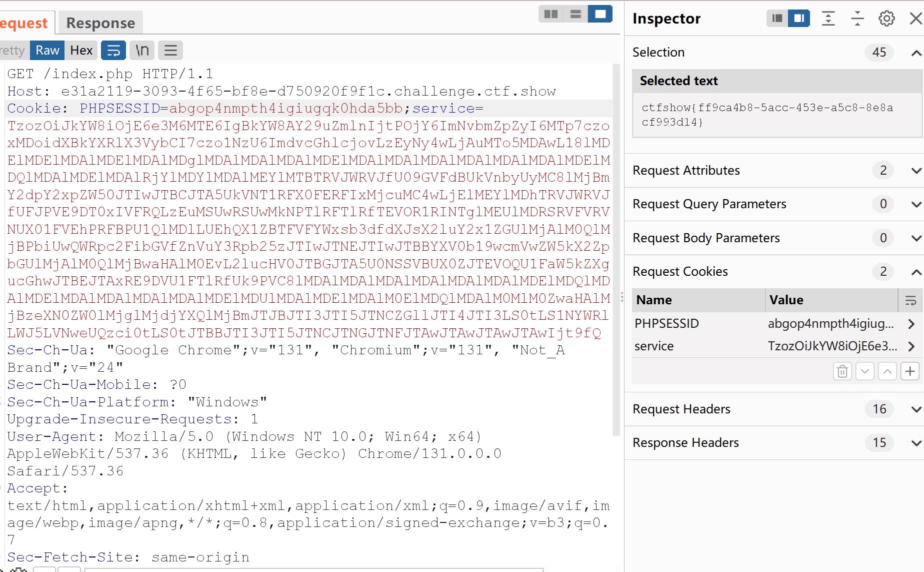This screenshot has height=572, width=924.
Task: Open the service cookie details
Action: click(x=911, y=346)
